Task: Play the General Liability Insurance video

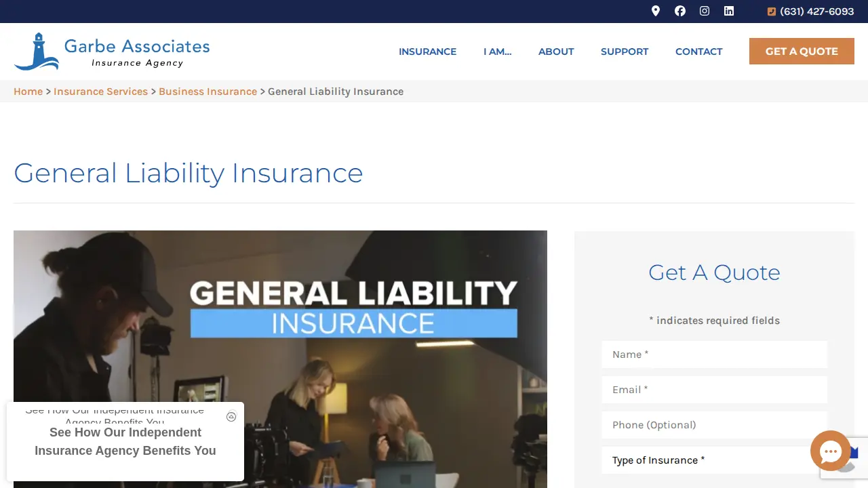Action: click(280, 359)
